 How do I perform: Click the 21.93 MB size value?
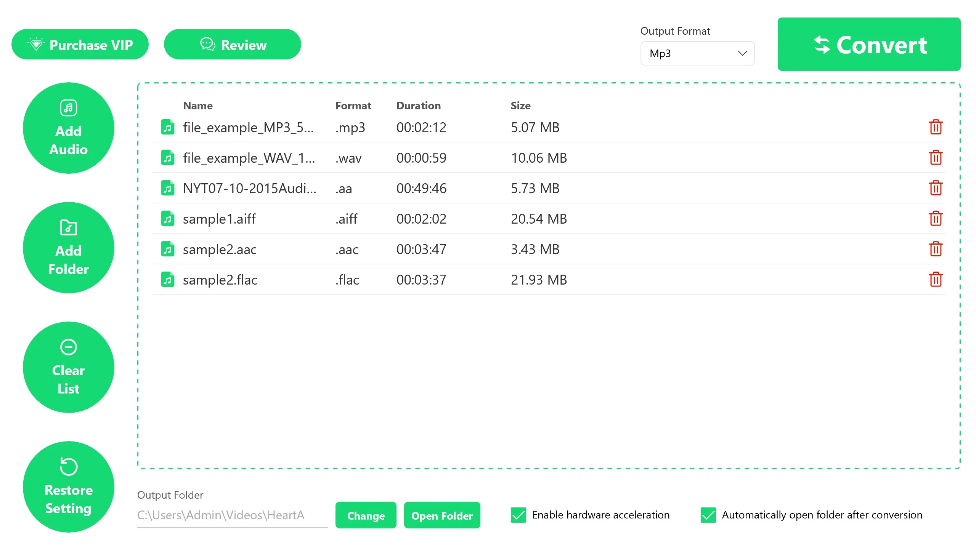[x=539, y=280]
